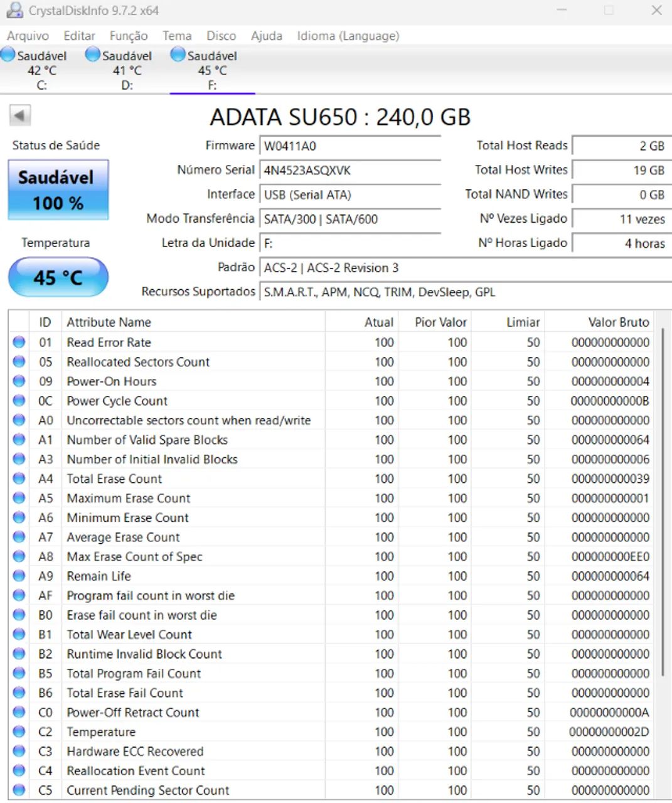Click the power-on count value 11 vezes

pos(622,219)
